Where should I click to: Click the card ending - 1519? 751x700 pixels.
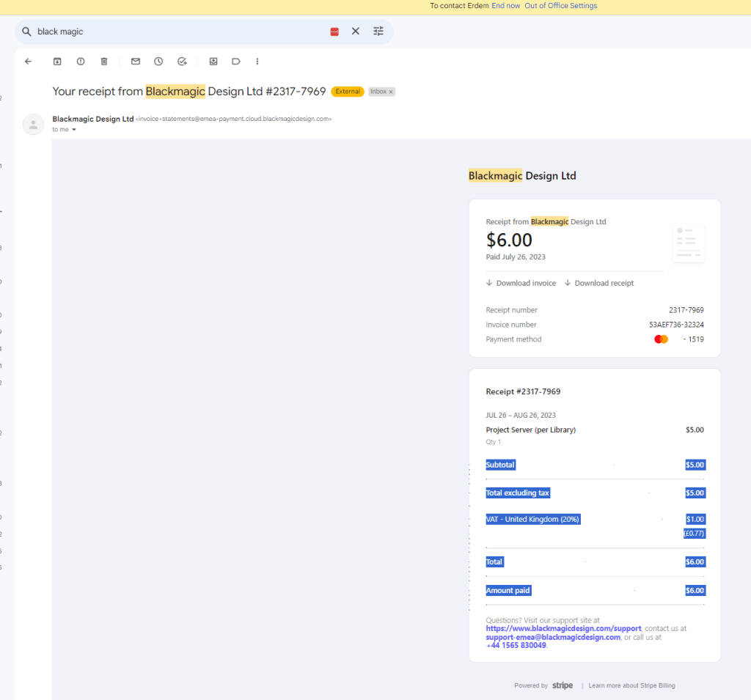coord(694,339)
